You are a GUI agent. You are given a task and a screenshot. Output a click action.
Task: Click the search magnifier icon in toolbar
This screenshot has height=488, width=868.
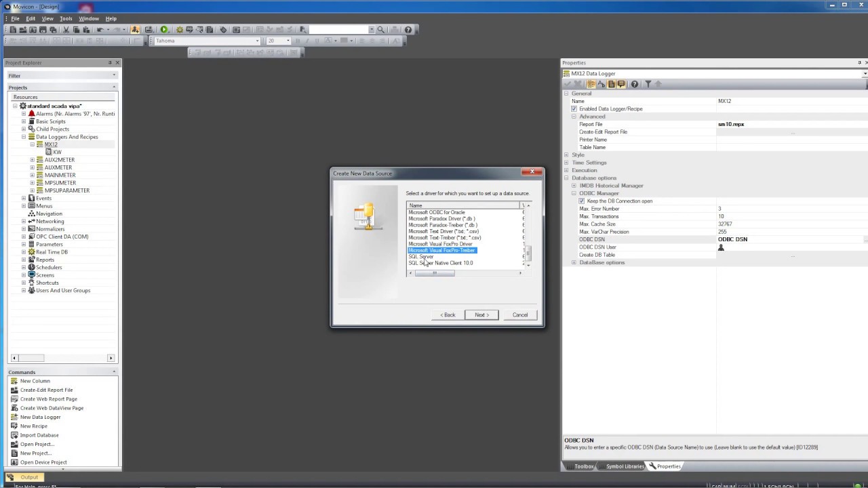tap(381, 30)
